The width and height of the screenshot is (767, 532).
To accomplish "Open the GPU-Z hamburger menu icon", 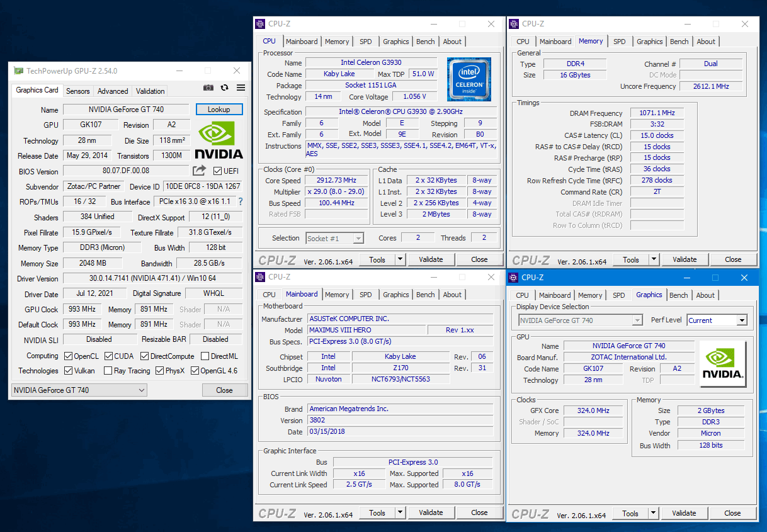I will pos(241,88).
